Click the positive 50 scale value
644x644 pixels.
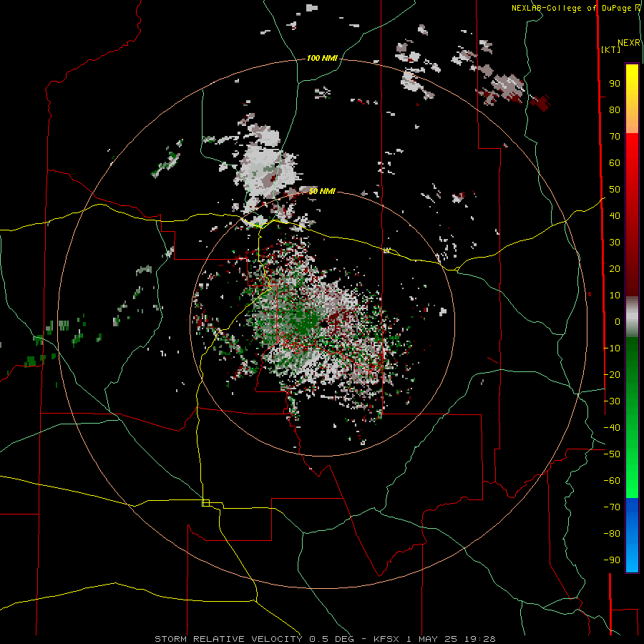(615, 190)
